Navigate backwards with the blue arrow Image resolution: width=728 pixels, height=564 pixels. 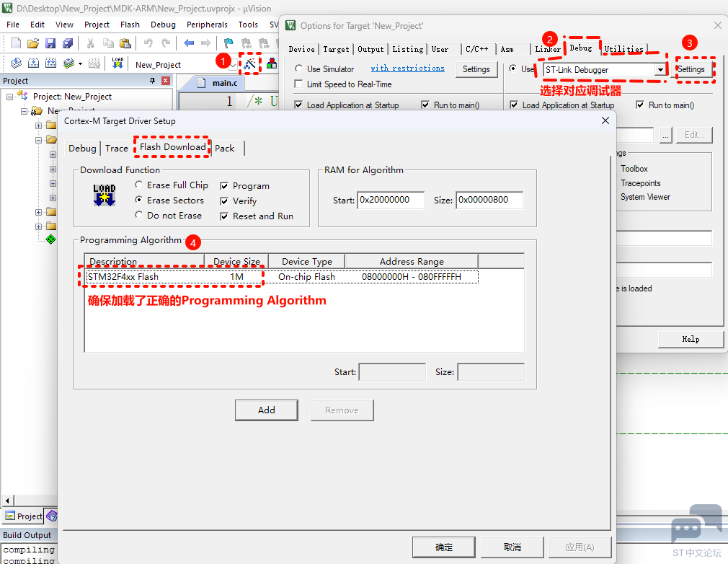[x=189, y=43]
